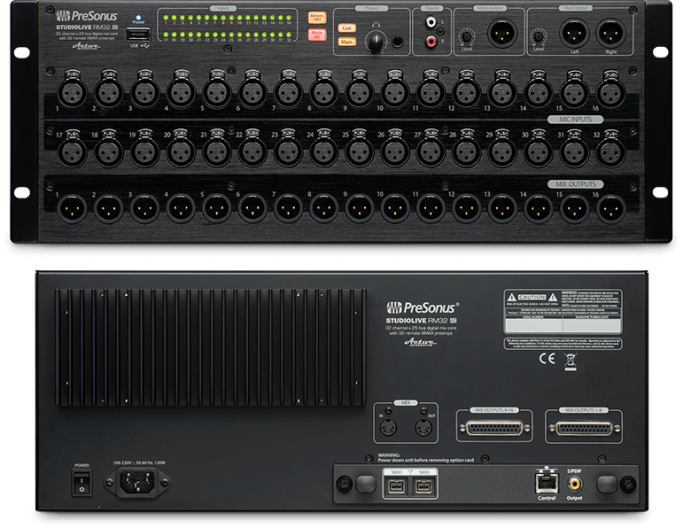
Task: Click mix output XLR number 16
Action: [x=611, y=209]
